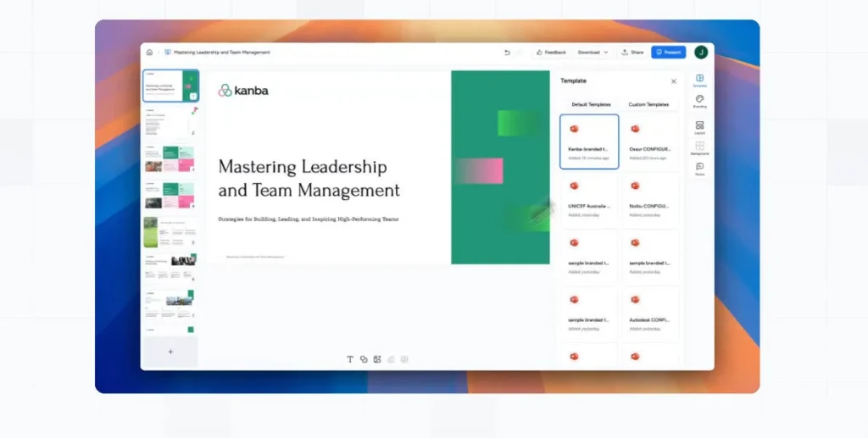This screenshot has width=868, height=438.
Task: Switch to Default Templates tab
Action: 591,104
